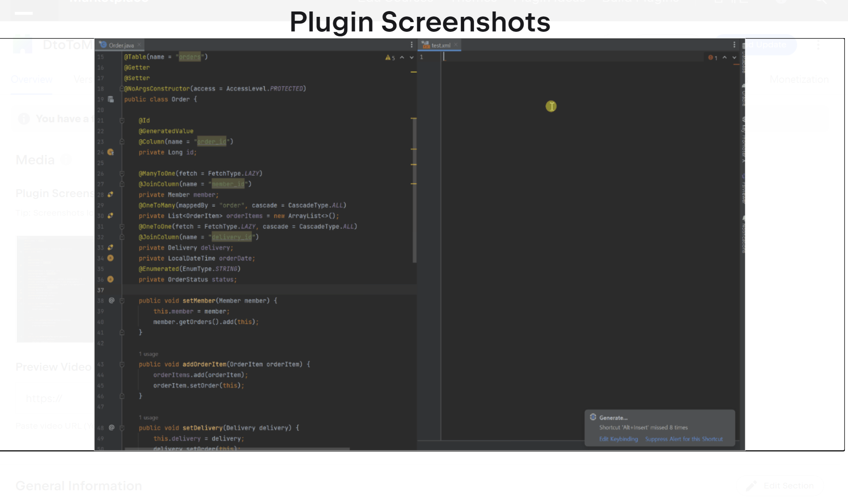Fold the annotations starting at @ManyToOne
Image resolution: width=848 pixels, height=504 pixels.
point(122,174)
